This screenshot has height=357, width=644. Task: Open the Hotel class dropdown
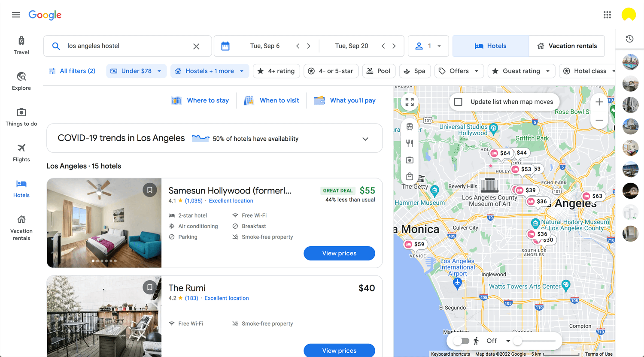587,71
